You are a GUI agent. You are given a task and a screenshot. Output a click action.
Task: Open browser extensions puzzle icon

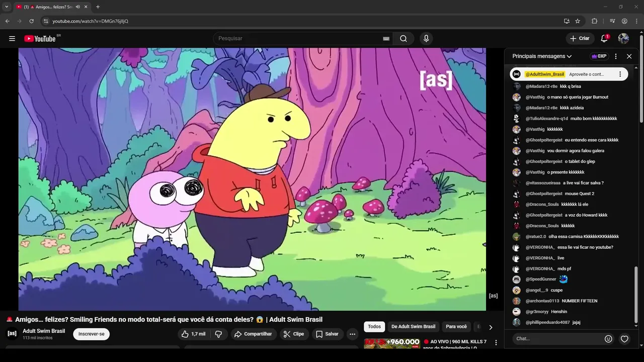tap(594, 21)
